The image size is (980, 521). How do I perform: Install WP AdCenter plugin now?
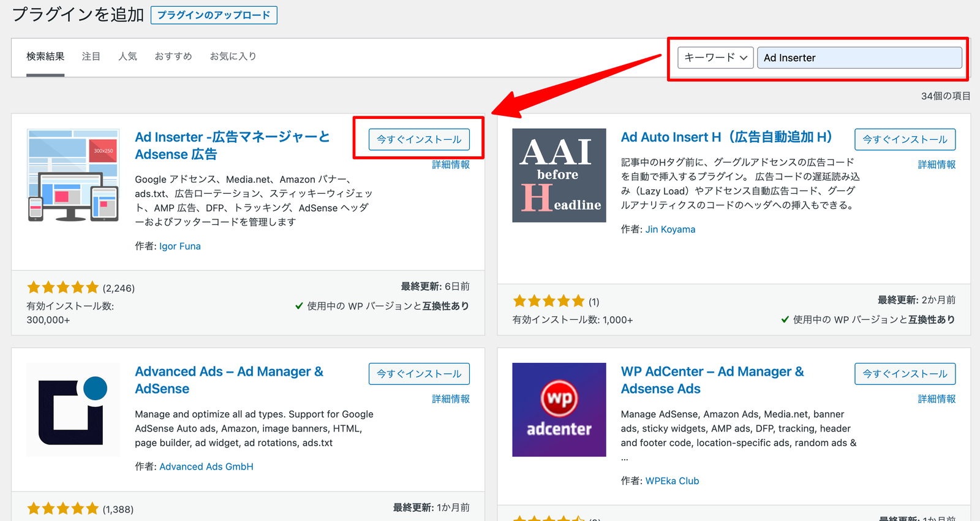(x=905, y=373)
